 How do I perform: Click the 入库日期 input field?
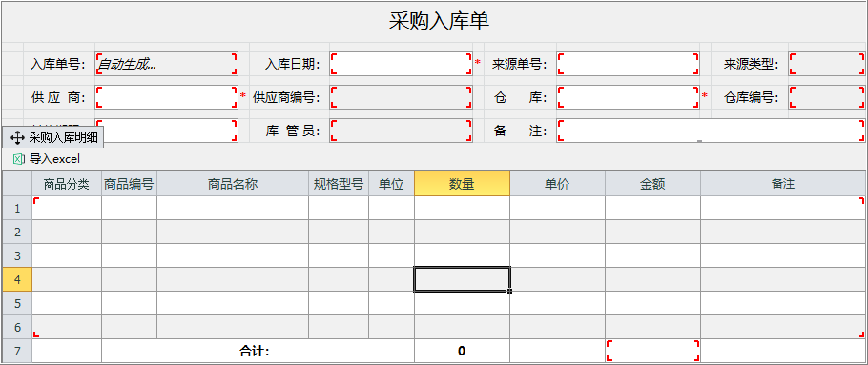[x=402, y=64]
